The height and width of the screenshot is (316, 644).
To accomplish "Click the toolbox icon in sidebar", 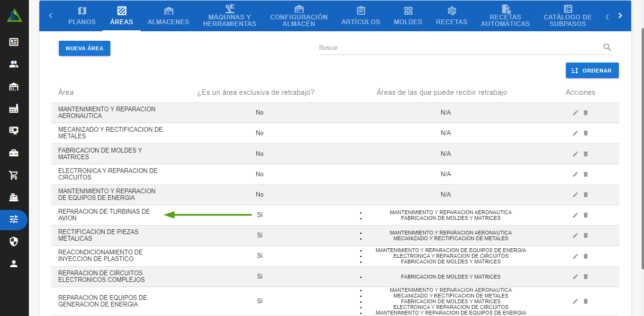I will (x=14, y=153).
